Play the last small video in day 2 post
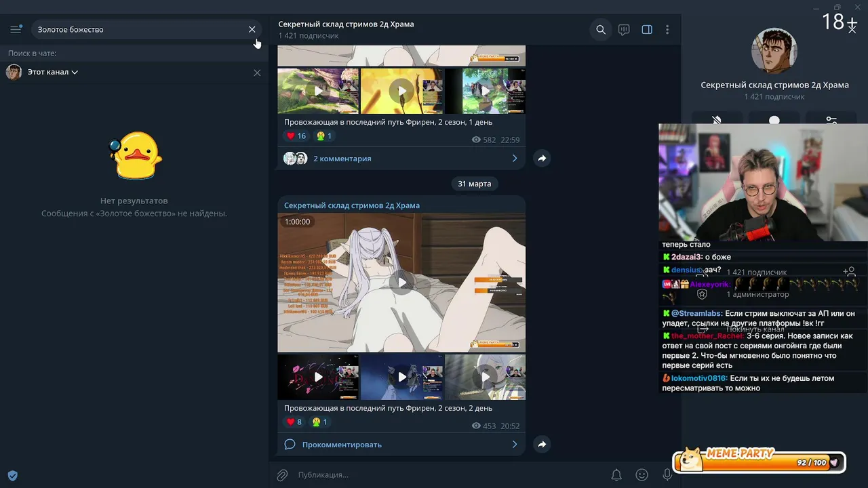This screenshot has width=868, height=488. [x=486, y=377]
